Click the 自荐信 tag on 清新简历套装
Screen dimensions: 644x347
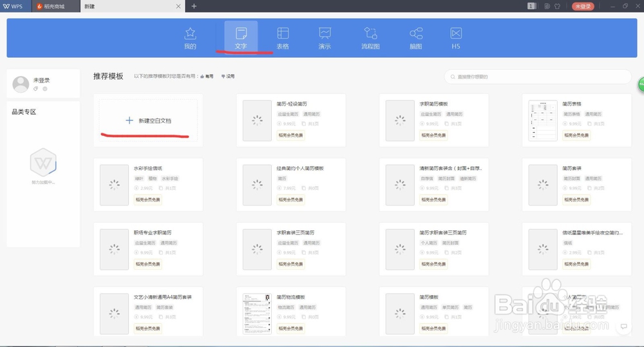pyautogui.click(x=427, y=178)
